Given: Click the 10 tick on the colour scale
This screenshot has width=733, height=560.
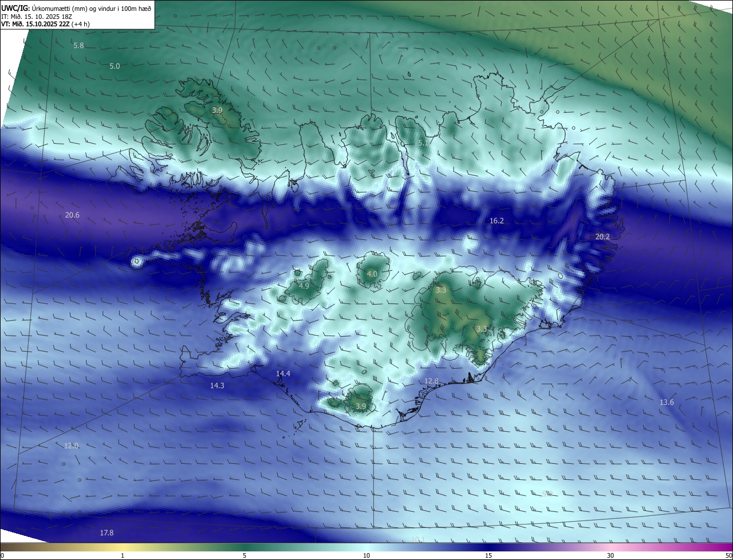Looking at the screenshot, I should click(x=366, y=555).
